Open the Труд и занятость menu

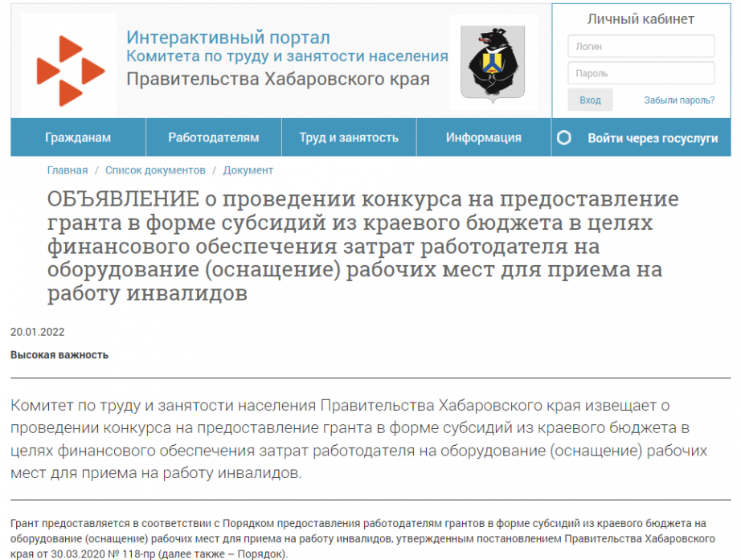(349, 137)
